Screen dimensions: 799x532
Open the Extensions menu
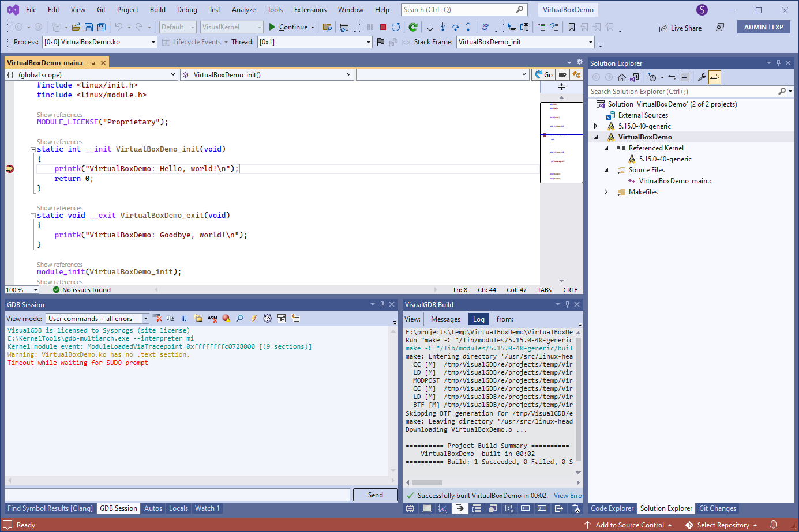pyautogui.click(x=310, y=10)
